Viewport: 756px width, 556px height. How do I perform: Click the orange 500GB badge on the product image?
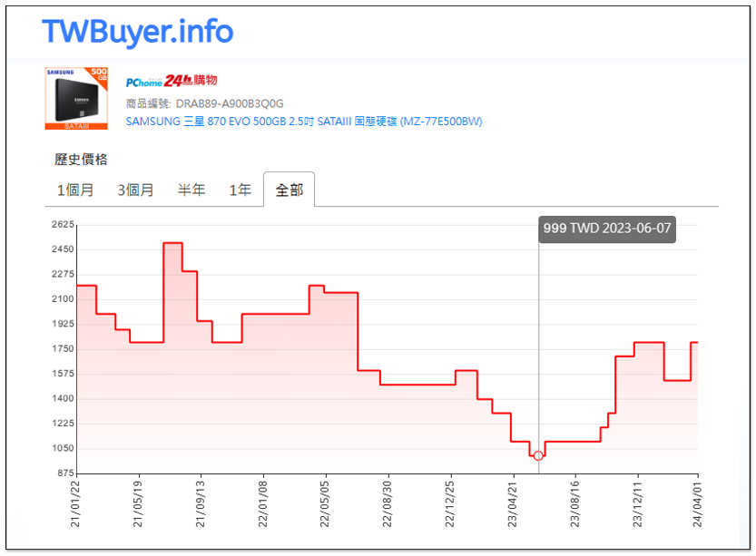coord(99,74)
